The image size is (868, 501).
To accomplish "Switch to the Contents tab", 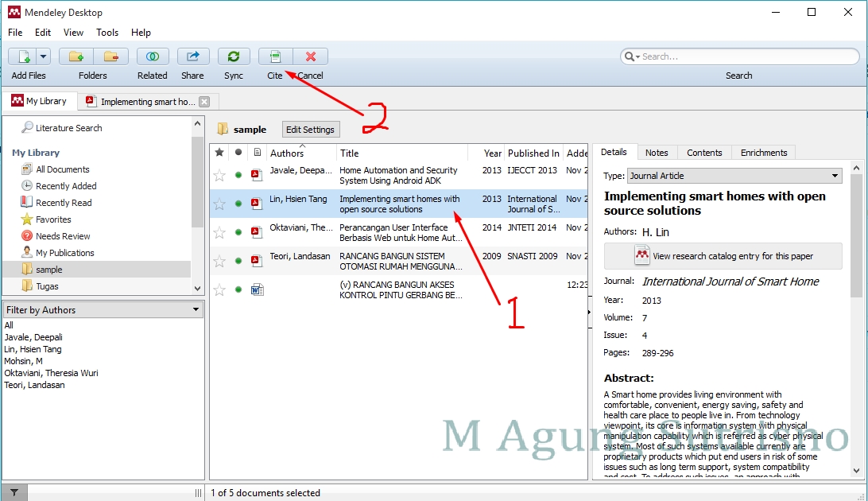I will (704, 152).
